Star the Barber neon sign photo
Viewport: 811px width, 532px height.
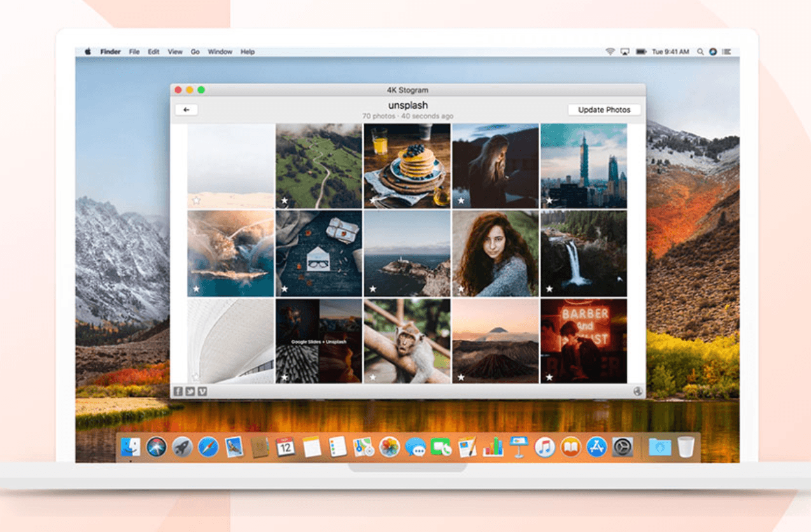[549, 377]
